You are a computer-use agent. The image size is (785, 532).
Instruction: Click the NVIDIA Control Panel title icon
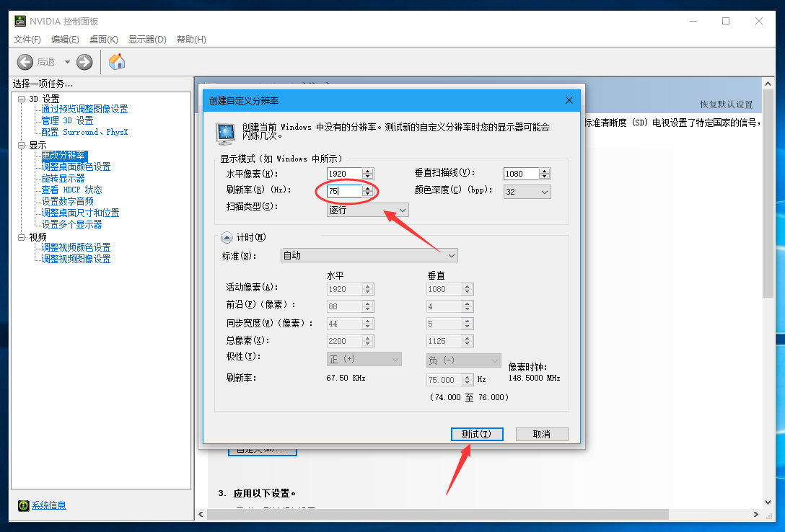click(x=20, y=21)
